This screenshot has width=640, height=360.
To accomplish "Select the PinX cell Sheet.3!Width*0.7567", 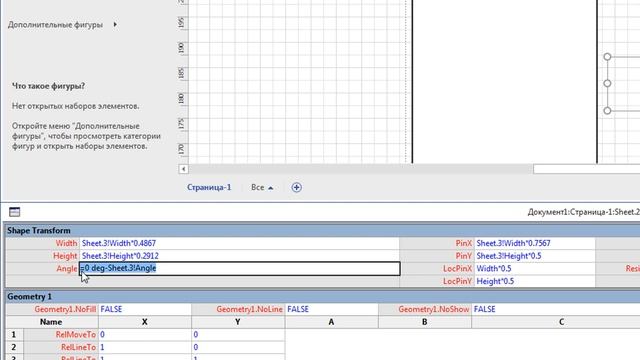I will [535, 243].
